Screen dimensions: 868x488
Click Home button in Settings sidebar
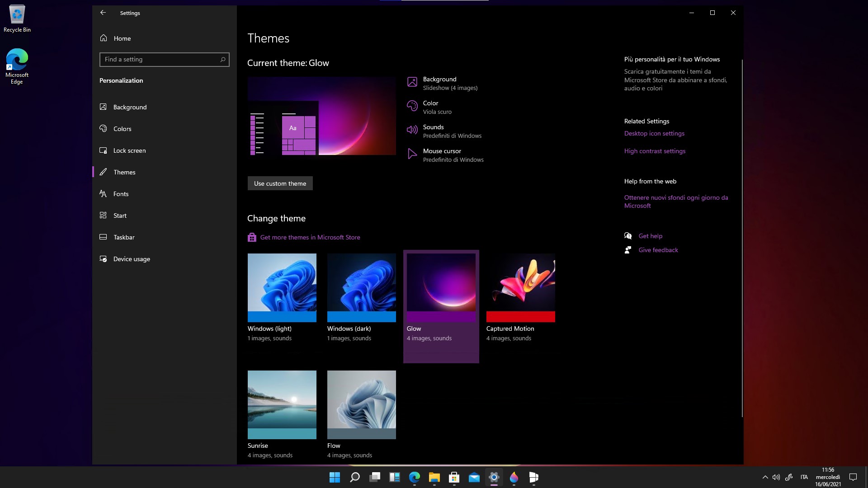[x=123, y=38]
